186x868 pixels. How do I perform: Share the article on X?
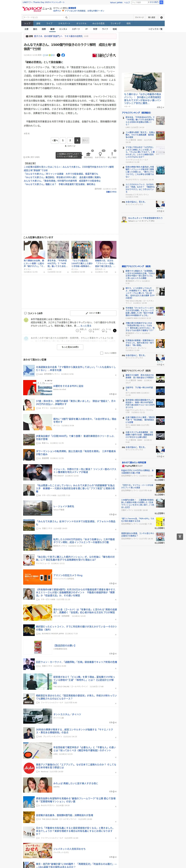[58, 55]
